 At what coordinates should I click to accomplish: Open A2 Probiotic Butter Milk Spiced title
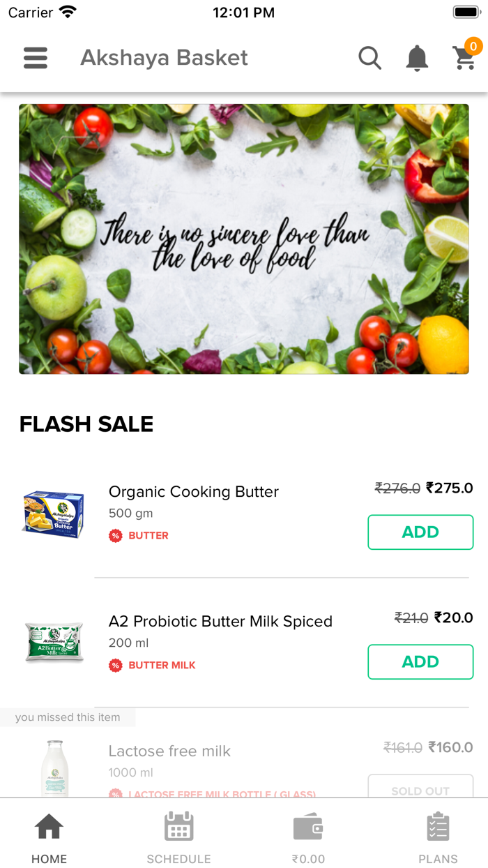(x=220, y=622)
